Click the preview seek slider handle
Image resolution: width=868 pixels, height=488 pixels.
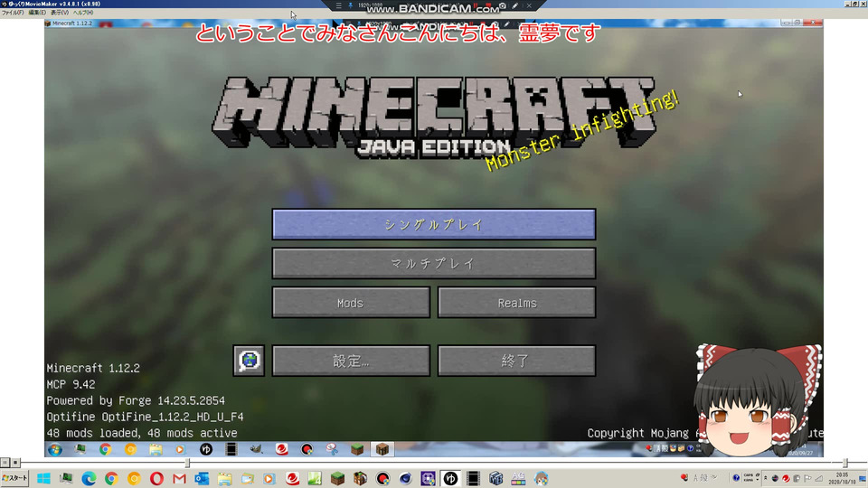[187, 463]
